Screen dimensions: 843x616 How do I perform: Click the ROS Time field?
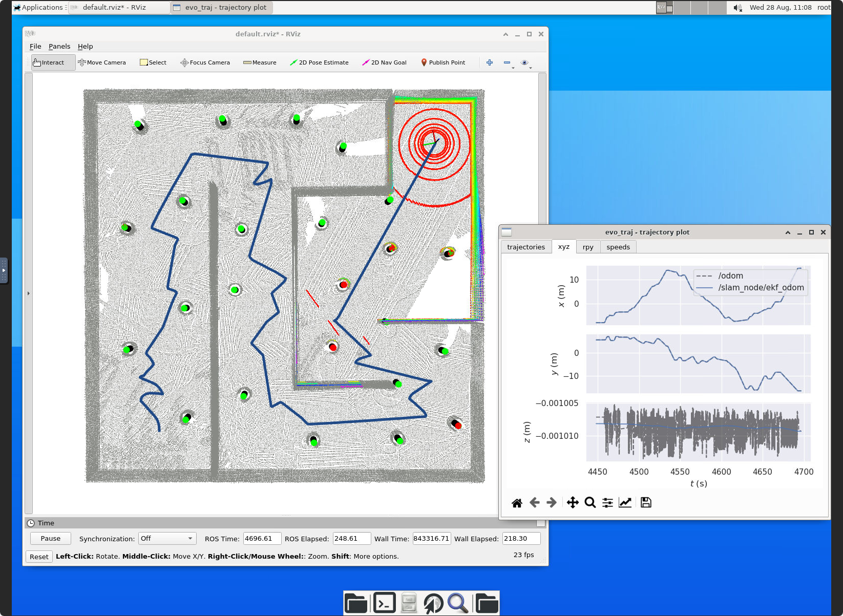[x=262, y=539]
